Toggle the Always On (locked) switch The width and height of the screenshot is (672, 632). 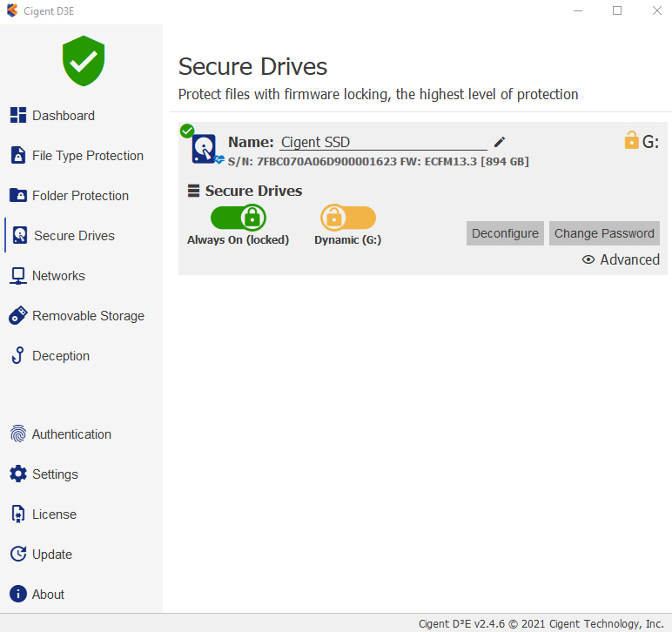click(x=239, y=218)
